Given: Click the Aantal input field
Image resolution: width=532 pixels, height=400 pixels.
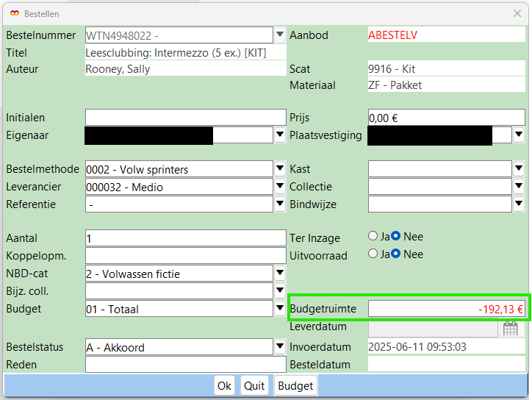Looking at the screenshot, I should click(x=185, y=238).
